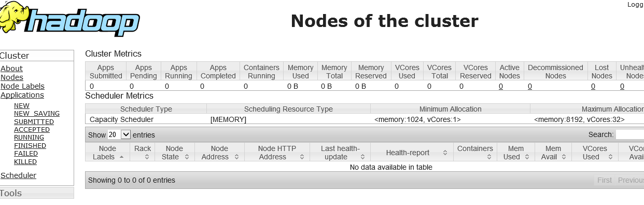The height and width of the screenshot is (205, 644).
Task: Sort table by Mem Used column
Action: [x=516, y=153]
